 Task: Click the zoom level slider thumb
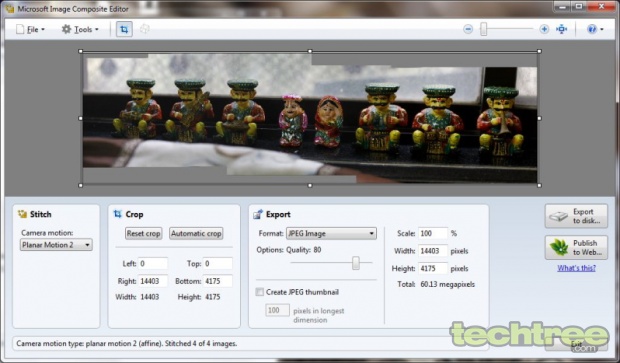click(x=484, y=29)
